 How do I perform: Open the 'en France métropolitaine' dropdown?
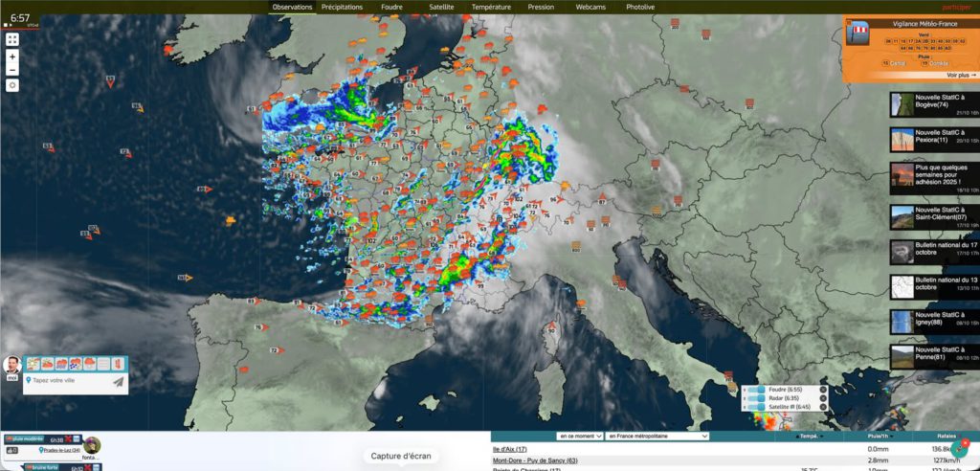(657, 436)
